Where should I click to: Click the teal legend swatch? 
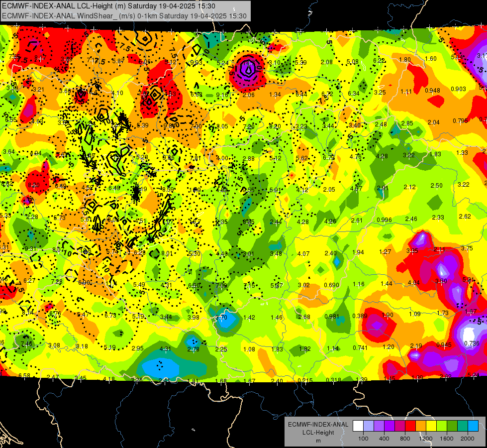[463, 426]
